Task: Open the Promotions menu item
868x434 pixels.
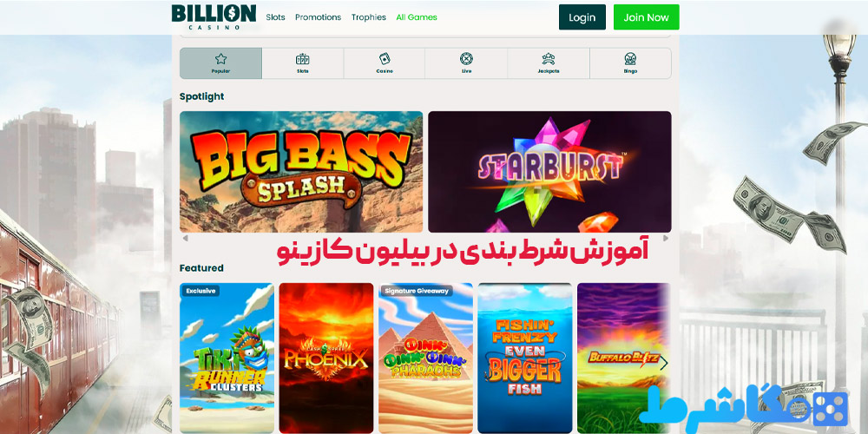Action: pyautogui.click(x=318, y=17)
